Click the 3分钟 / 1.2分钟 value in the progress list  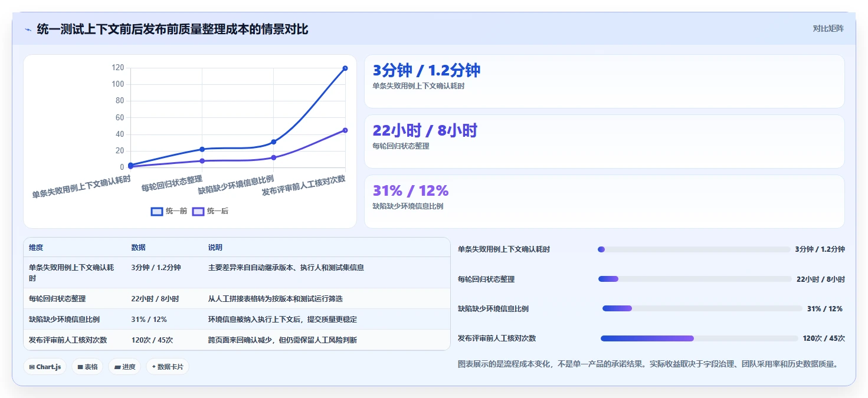click(820, 249)
